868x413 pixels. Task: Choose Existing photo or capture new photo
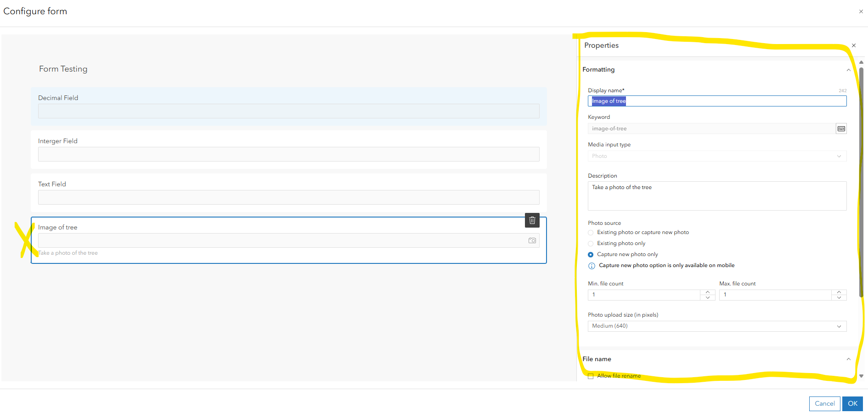point(591,233)
